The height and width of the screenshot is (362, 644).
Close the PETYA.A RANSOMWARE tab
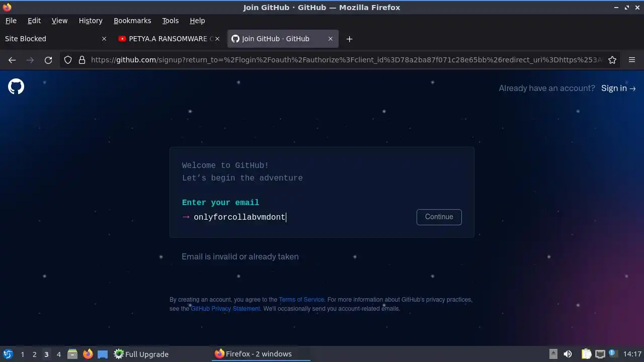(x=217, y=39)
